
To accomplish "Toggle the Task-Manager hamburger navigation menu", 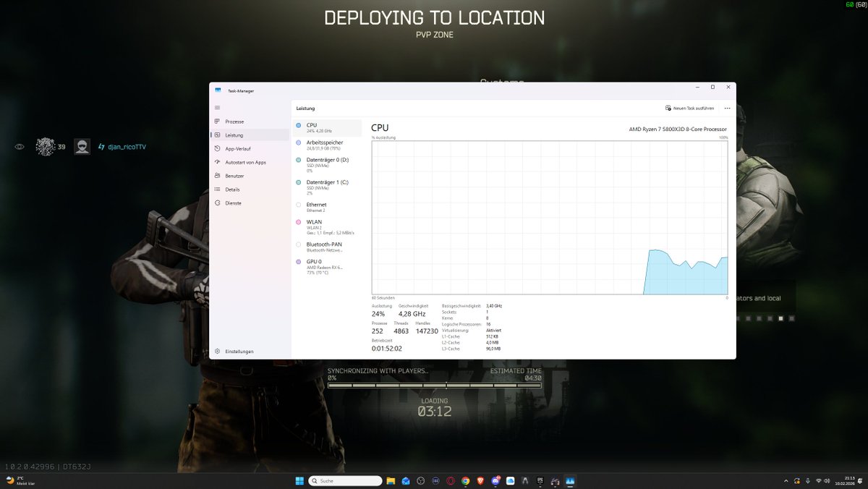I will 217,107.
